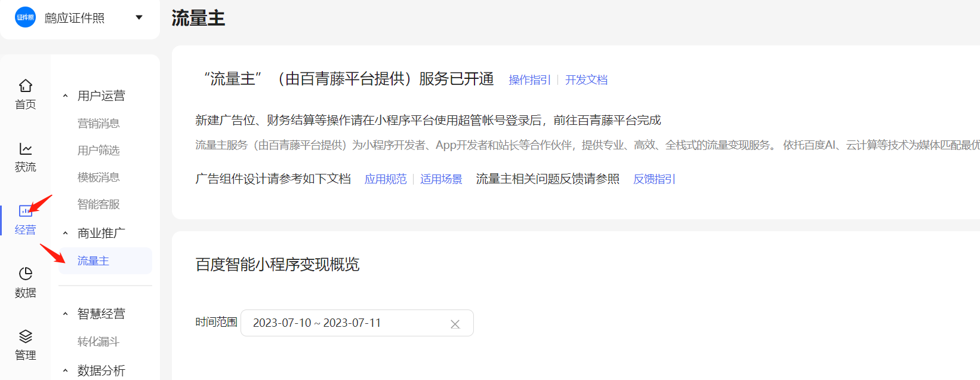Select the 经营 icon in sidebar
Viewport: 980px width, 380px height.
click(26, 211)
